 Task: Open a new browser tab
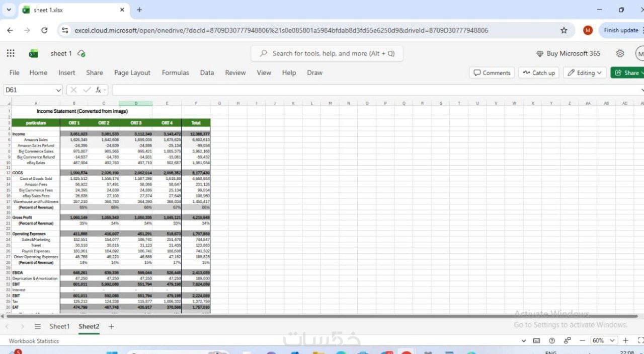click(x=139, y=10)
